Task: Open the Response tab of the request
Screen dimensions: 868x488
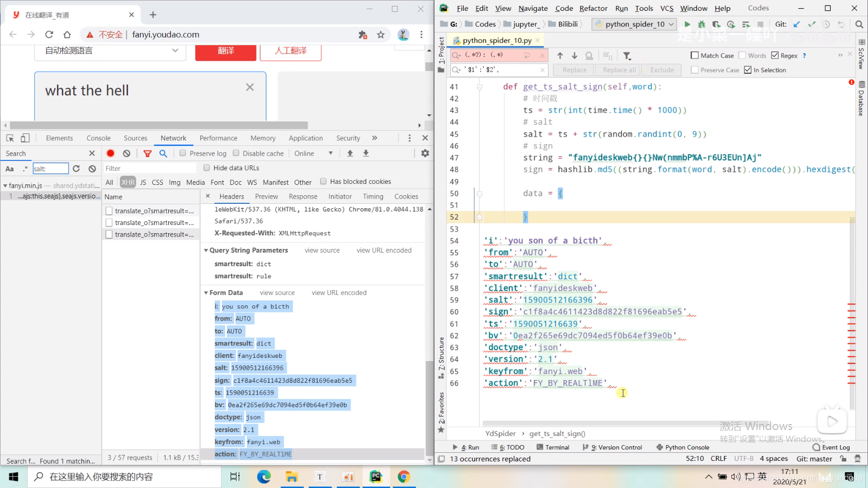Action: (x=303, y=197)
